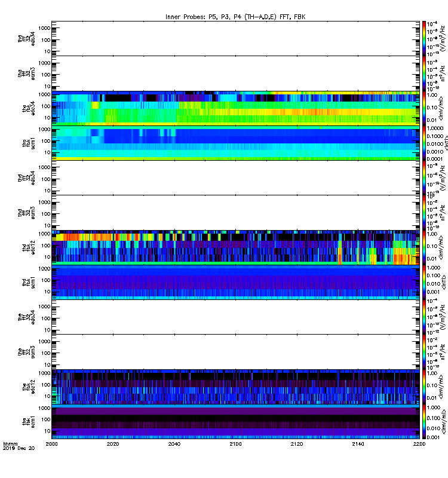Click the 'the fff 32 edc34' panel label
This screenshot has width=448, height=478.
point(26,317)
